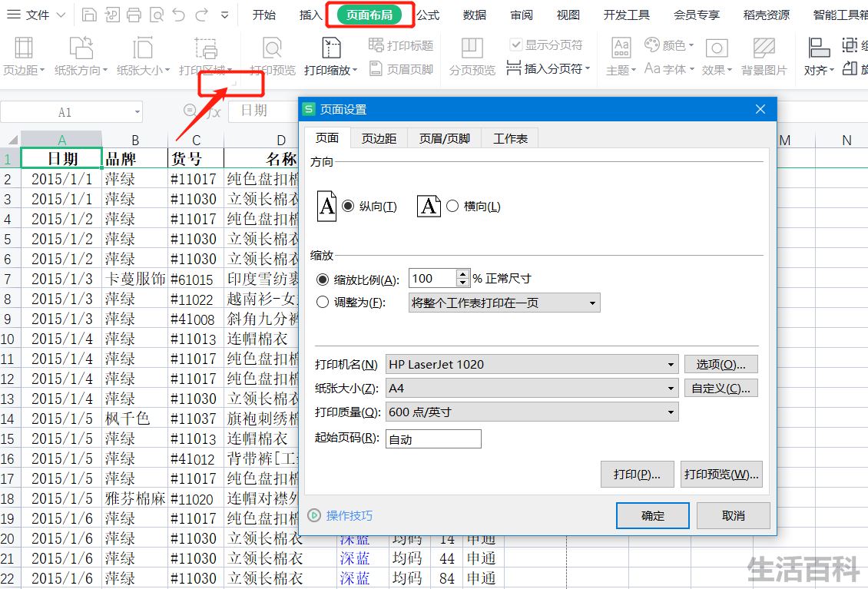Screen dimensions: 868x589
Task: Open the 纸张方向 orientation tool
Action: point(81,56)
